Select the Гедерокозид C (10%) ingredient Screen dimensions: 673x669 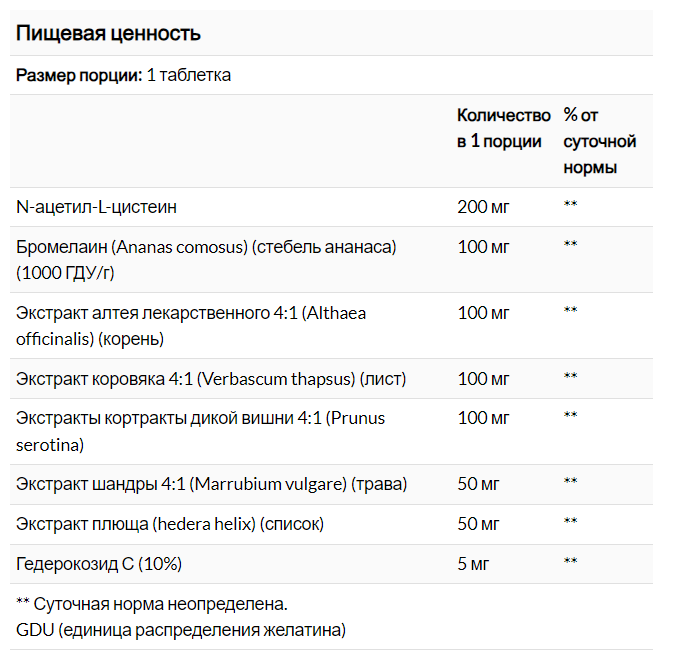click(99, 563)
